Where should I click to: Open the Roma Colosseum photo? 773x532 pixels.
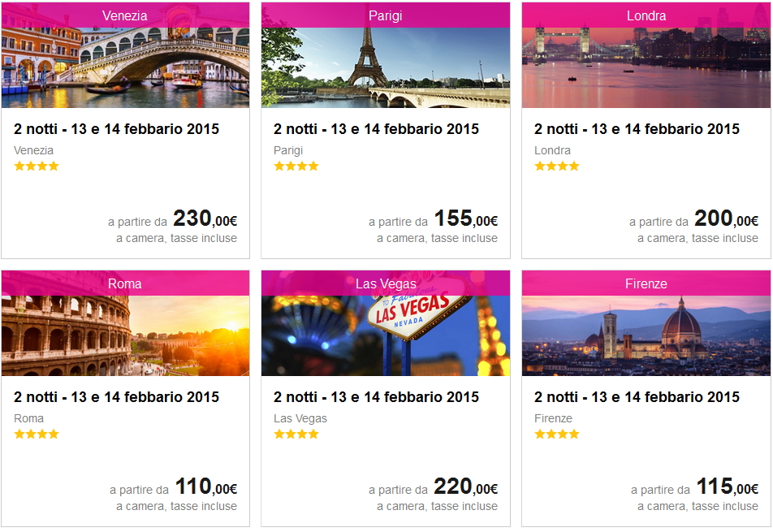125,336
